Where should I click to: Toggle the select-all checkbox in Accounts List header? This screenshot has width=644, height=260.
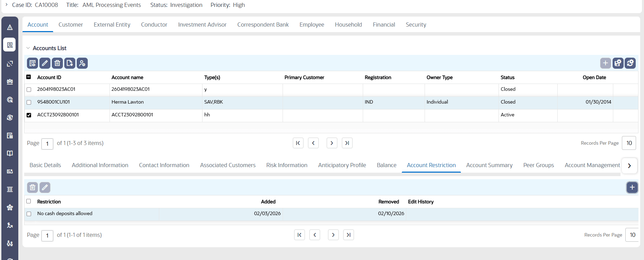point(29,77)
